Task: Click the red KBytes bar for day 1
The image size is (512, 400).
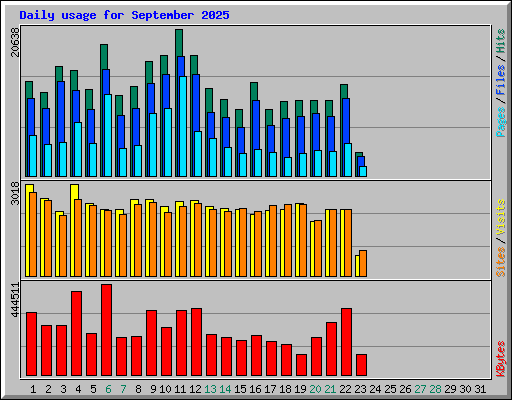Action: (x=31, y=344)
